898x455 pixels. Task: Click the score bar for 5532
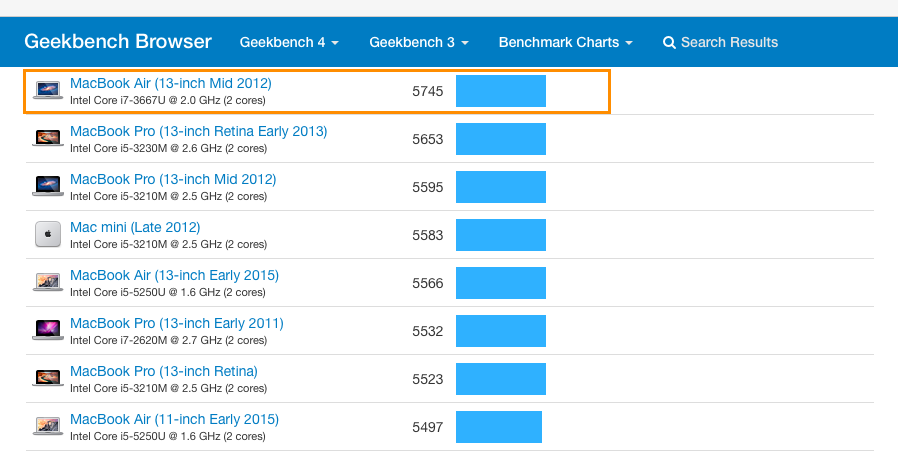(x=501, y=331)
